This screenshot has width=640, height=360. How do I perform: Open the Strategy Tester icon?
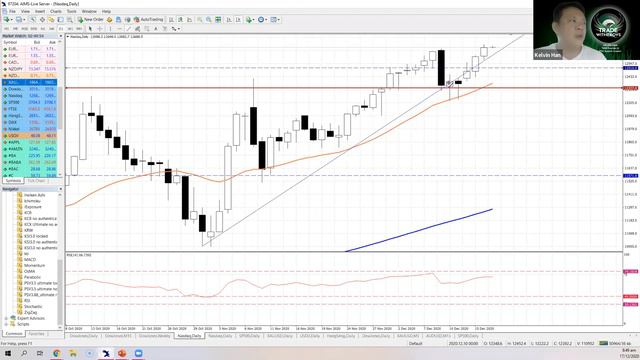pos(70,20)
